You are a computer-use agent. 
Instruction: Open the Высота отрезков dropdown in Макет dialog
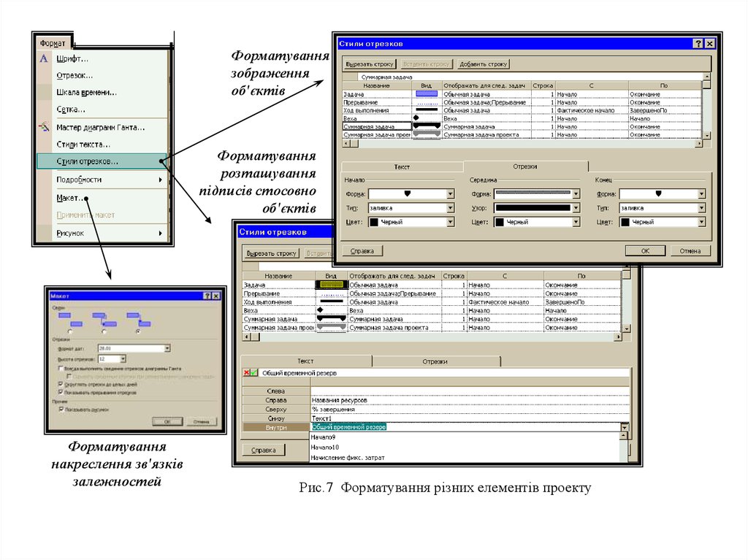[123, 358]
